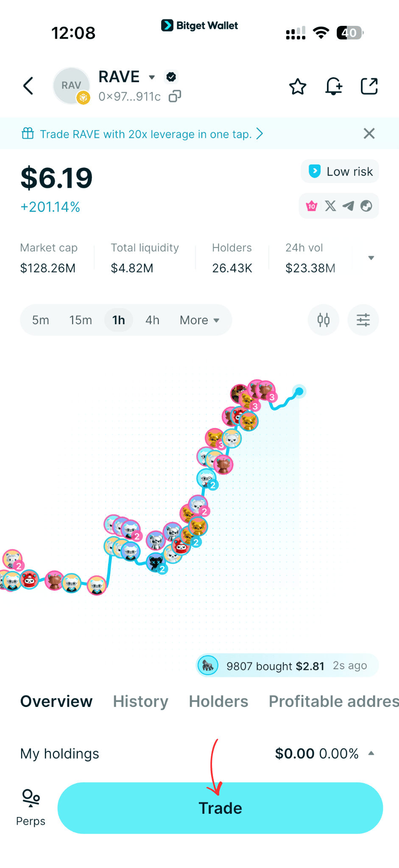
Task: Tap the Trade button
Action: point(220,808)
